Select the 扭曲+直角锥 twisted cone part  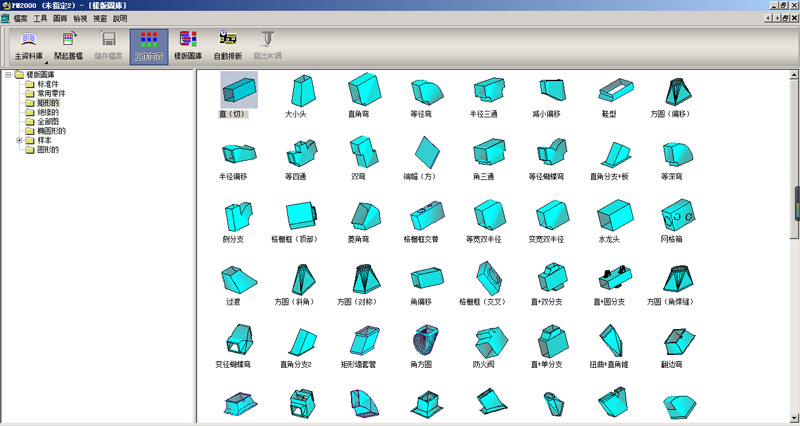(x=611, y=340)
